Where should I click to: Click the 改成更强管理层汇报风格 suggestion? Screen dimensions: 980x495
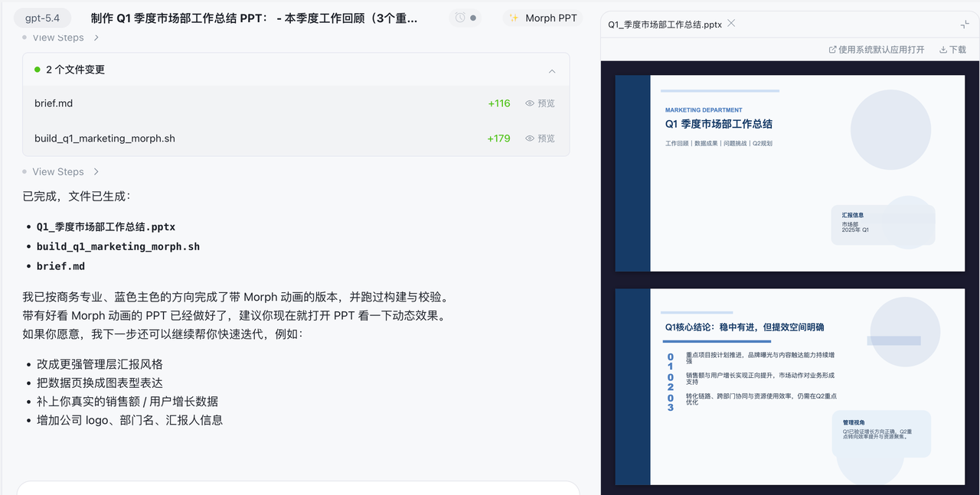coord(100,364)
